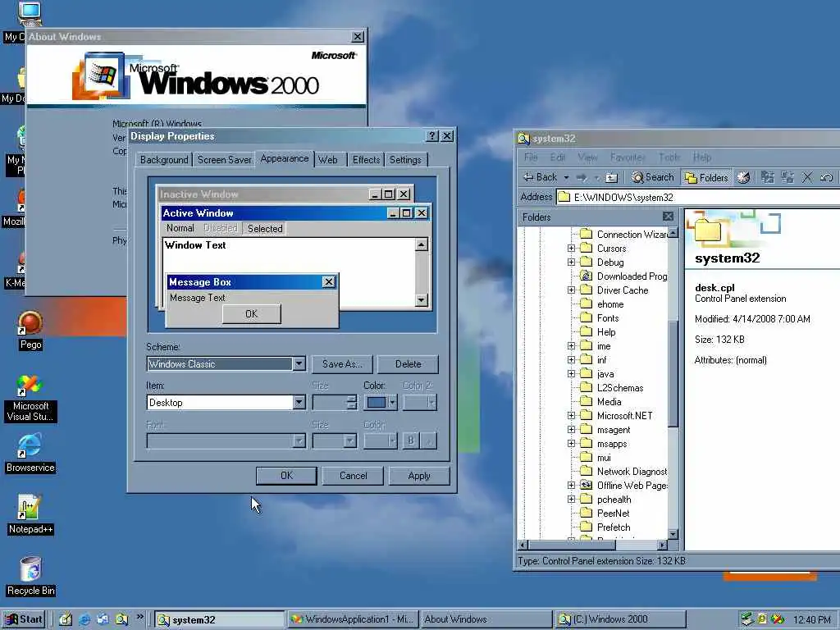The width and height of the screenshot is (840, 630).
Task: Switch to About Windows taskbar button
Action: (x=485, y=619)
